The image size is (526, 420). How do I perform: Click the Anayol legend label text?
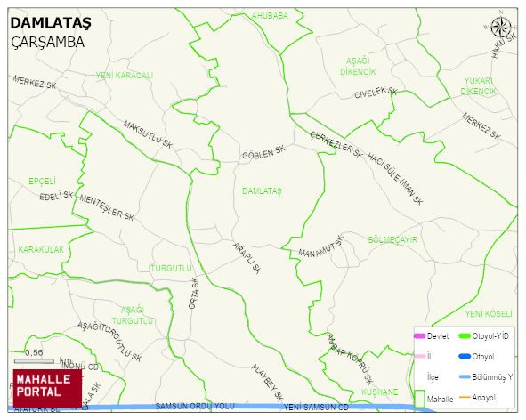[484, 398]
